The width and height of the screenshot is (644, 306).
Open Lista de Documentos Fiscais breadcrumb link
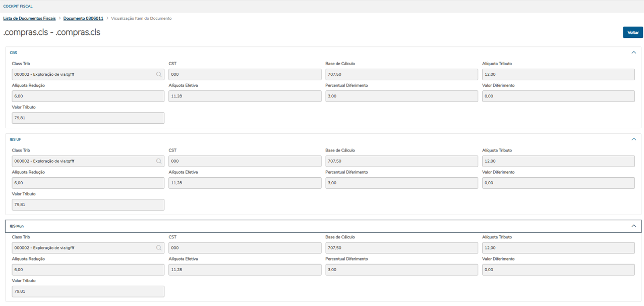[29, 19]
